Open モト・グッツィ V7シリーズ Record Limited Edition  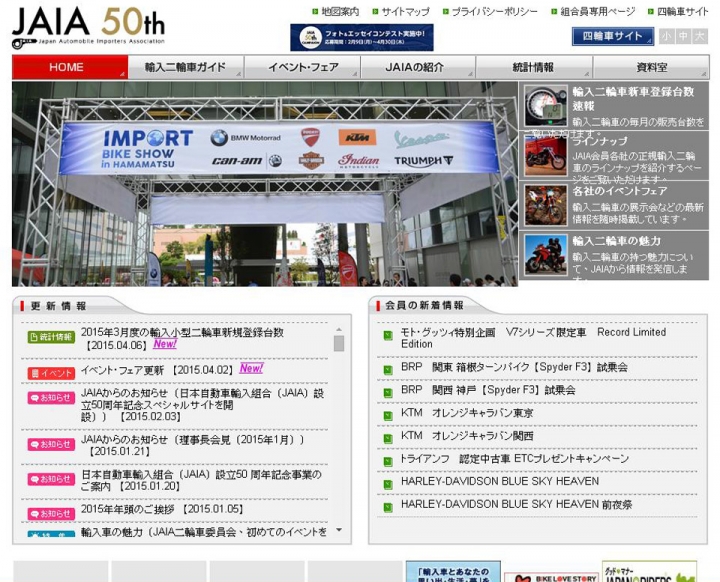click(533, 338)
